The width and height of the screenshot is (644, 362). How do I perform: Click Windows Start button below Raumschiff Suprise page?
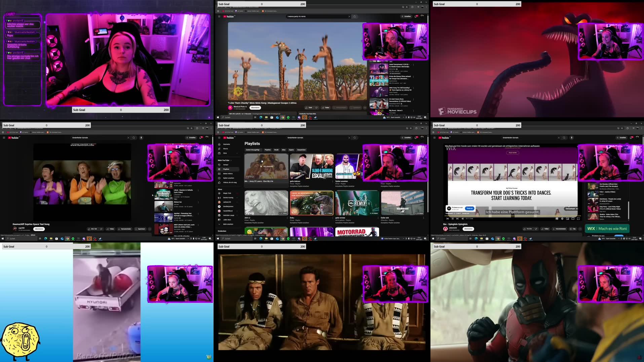[x=2, y=239]
